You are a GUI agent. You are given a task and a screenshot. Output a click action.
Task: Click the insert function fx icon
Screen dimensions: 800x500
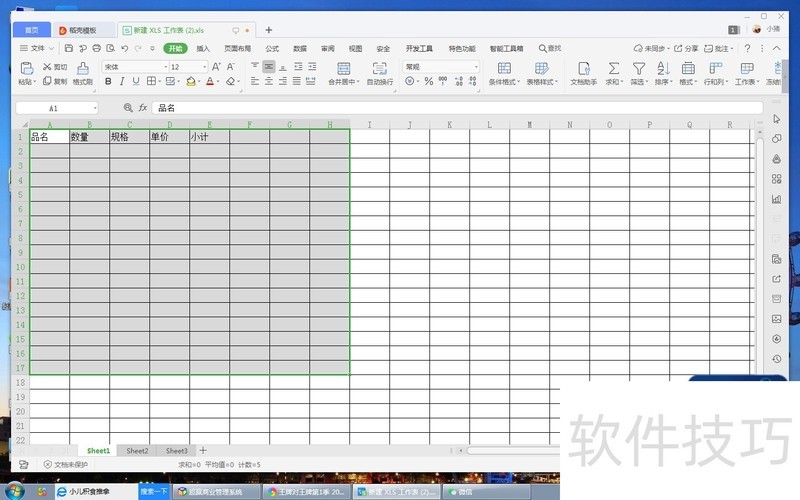click(143, 108)
